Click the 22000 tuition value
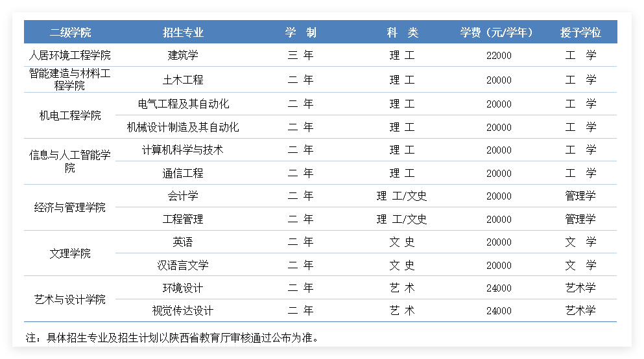The width and height of the screenshot is (644, 359). [499, 56]
